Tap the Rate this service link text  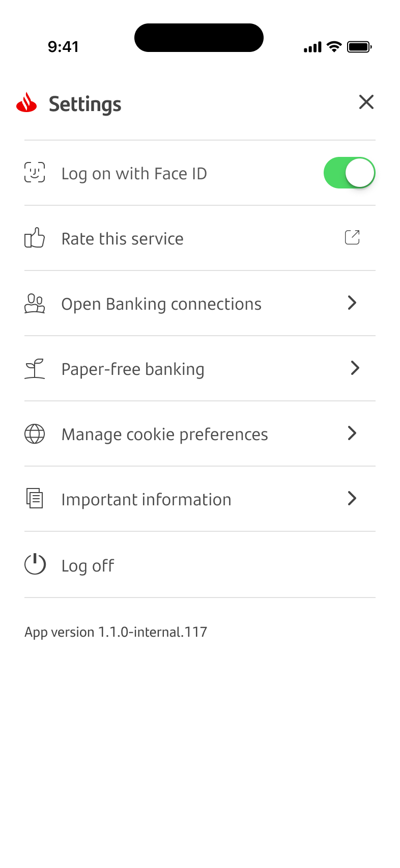click(122, 239)
